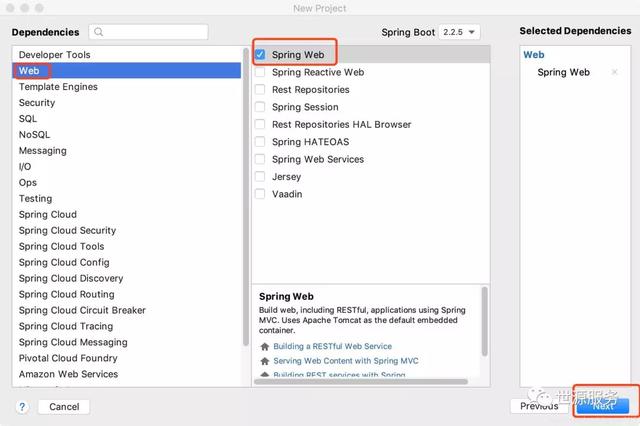The height and width of the screenshot is (426, 640).
Task: Select Spring Cloud Config category
Action: point(127,262)
